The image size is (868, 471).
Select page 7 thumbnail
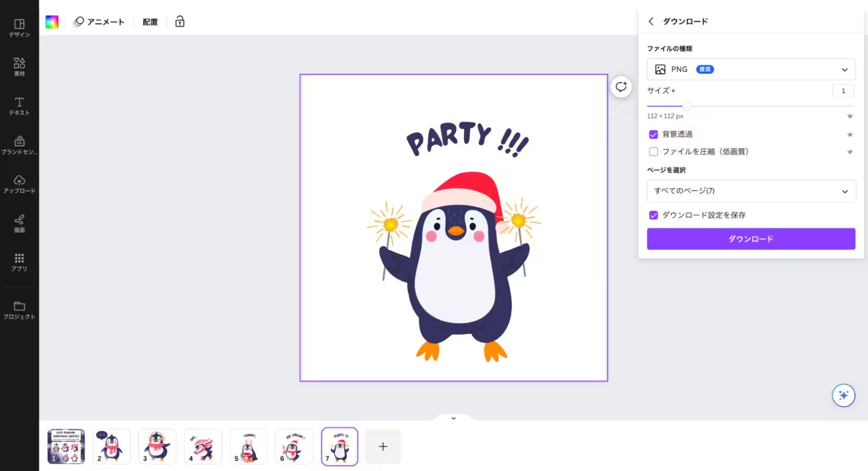coord(340,447)
